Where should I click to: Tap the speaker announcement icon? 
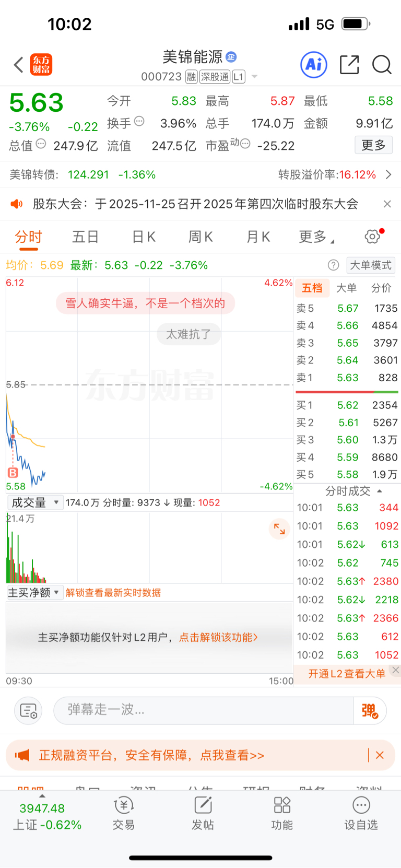click(17, 204)
